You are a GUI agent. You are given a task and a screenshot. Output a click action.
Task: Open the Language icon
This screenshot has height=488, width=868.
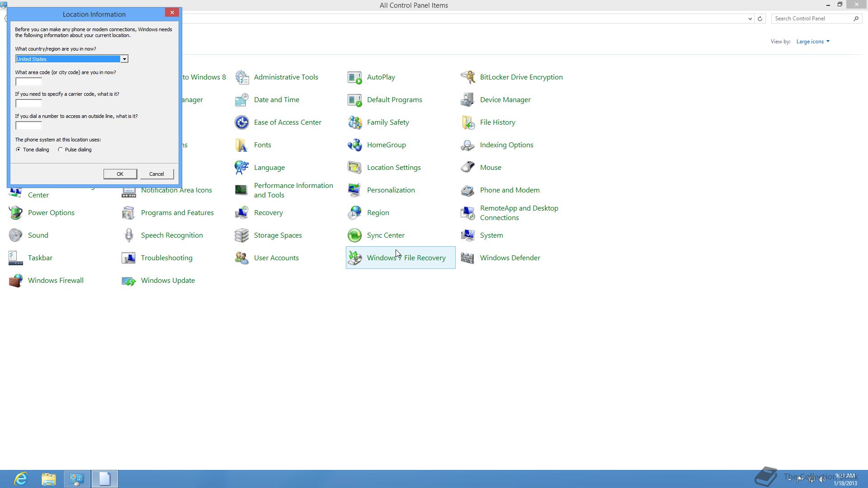(242, 168)
